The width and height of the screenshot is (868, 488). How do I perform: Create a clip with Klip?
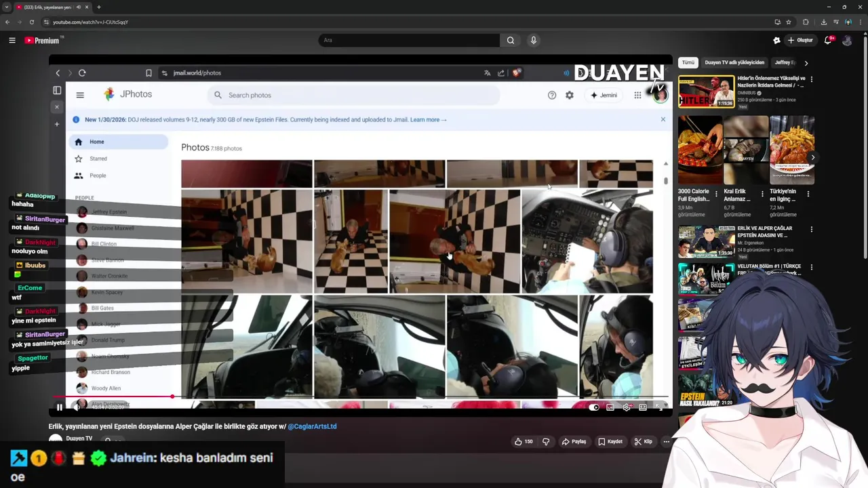click(x=644, y=441)
